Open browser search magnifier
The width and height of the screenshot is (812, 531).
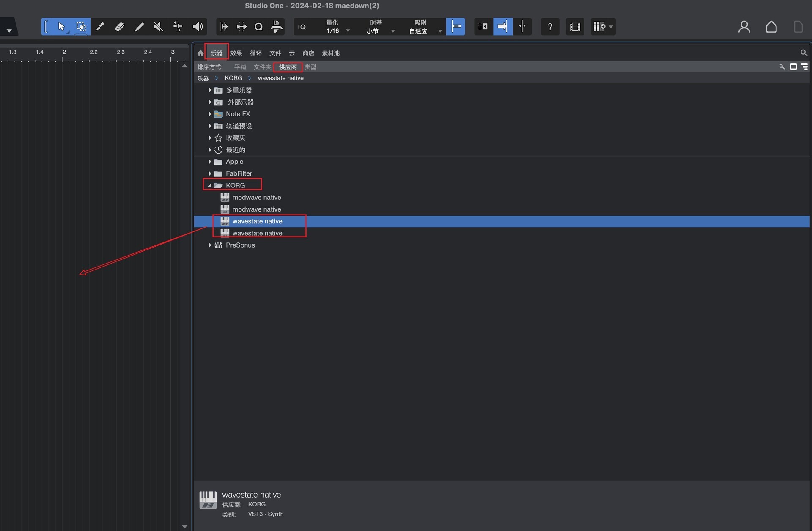tap(804, 53)
